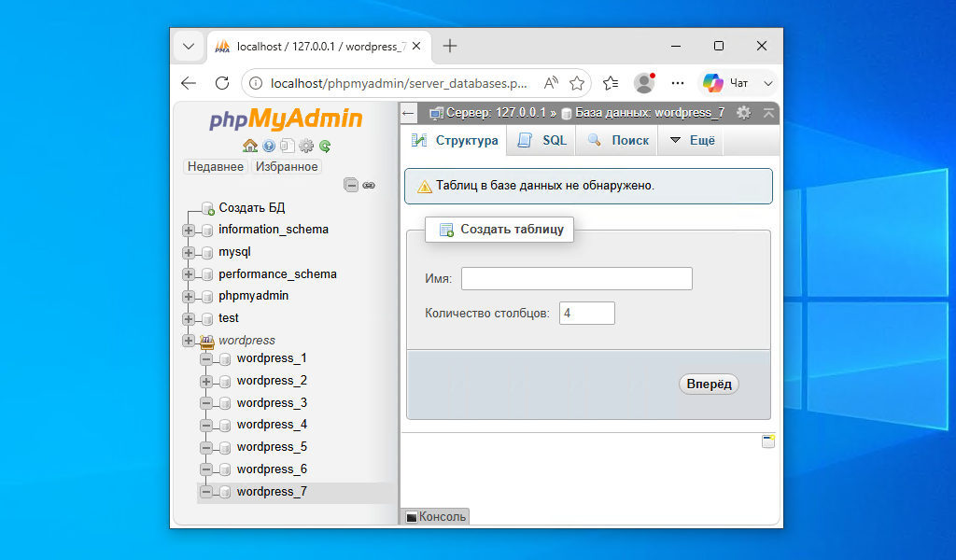This screenshot has width=956, height=560.
Task: Activate Read aloud icon in address bar
Action: pos(551,83)
